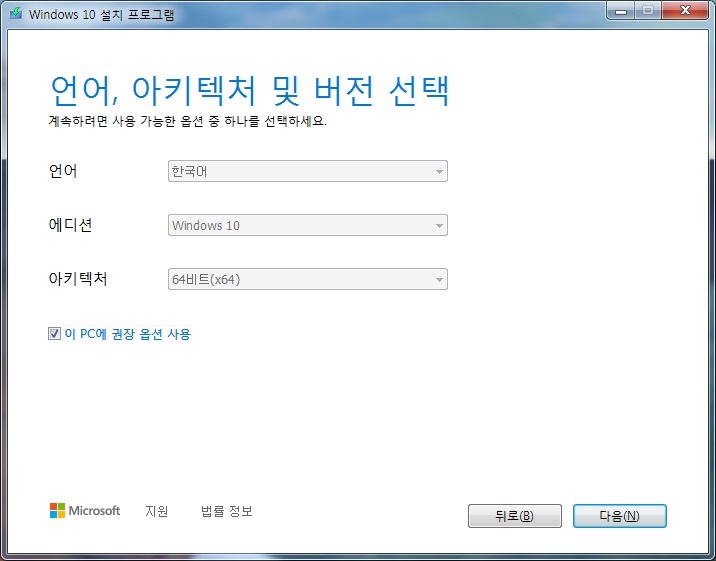Click the window title 'Windows 10 설치 프로그램'
The height and width of the screenshot is (561, 716).
click(x=101, y=14)
